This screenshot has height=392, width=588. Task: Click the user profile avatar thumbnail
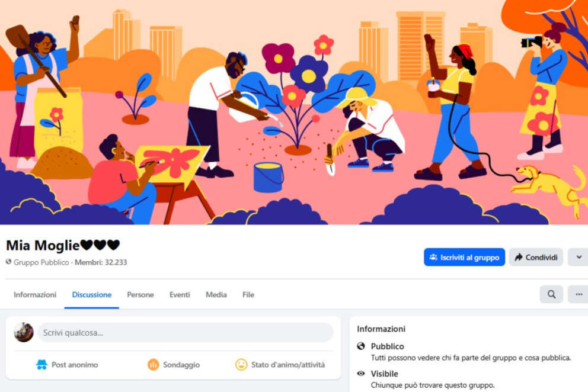(24, 332)
